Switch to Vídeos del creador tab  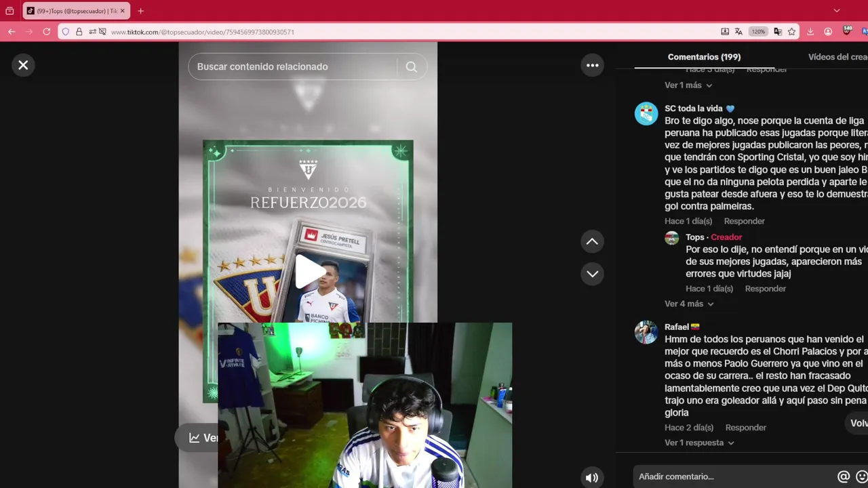point(837,57)
